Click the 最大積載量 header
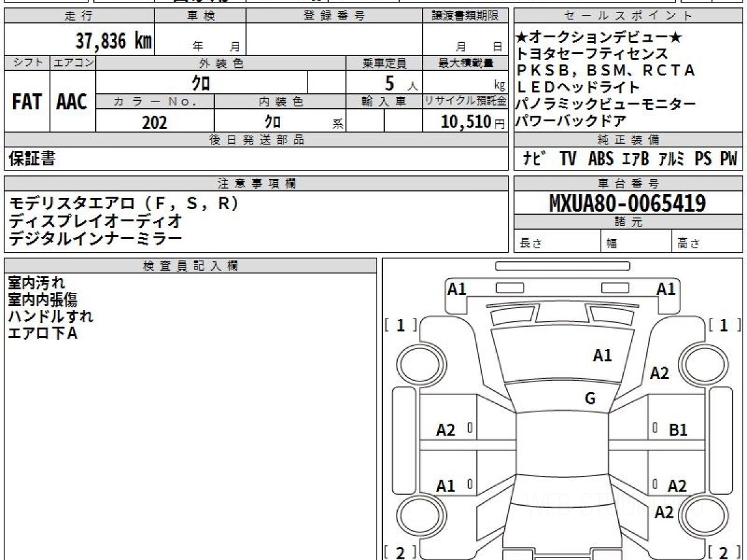Image resolution: width=747 pixels, height=560 pixels. pos(465,63)
